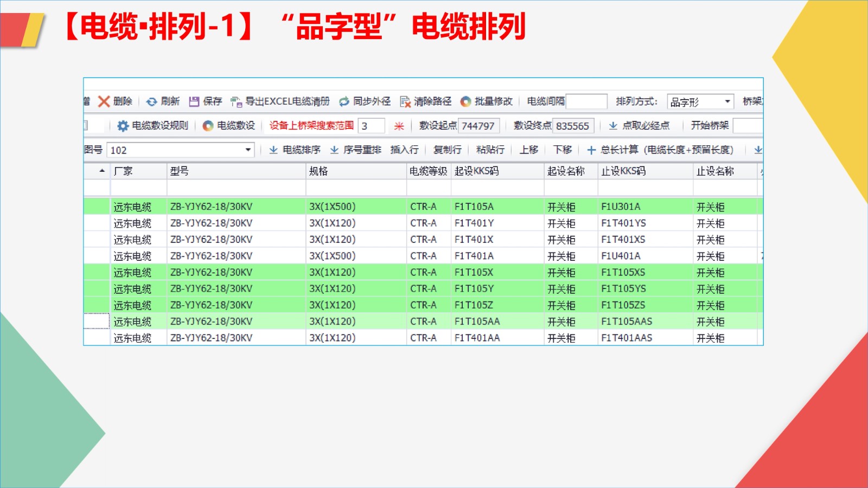Click the export EXCEL cable list icon

pos(236,101)
